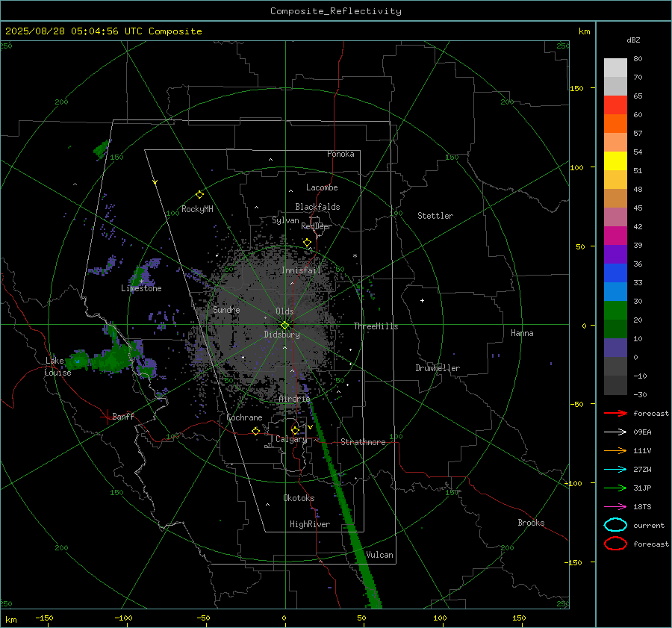Click the red cross marker beside Banff
This screenshot has height=628, width=672.
pos(107,417)
